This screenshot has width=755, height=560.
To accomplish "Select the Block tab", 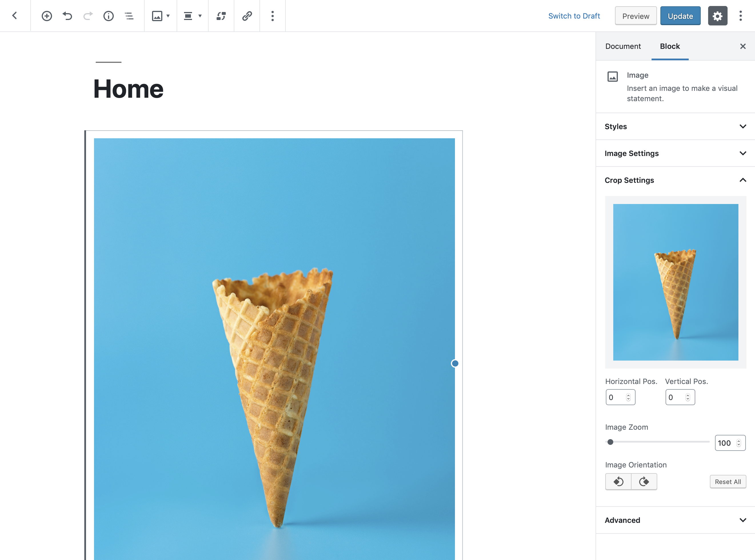I will [x=670, y=47].
